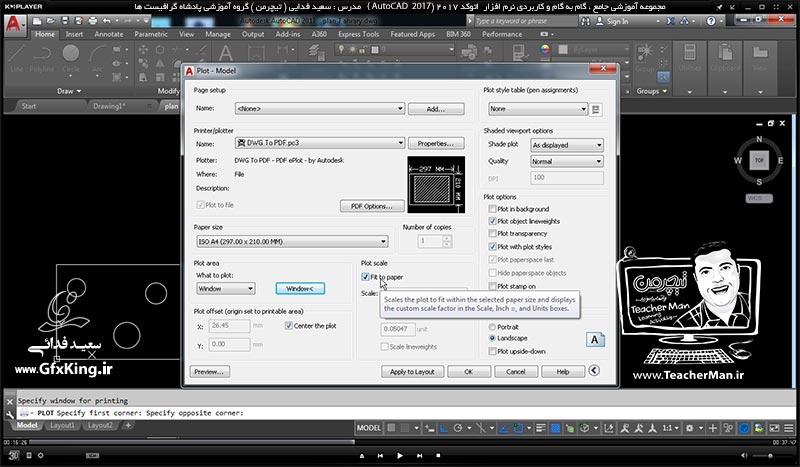
Task: Open the Plot style table dropdown
Action: [x=538, y=109]
